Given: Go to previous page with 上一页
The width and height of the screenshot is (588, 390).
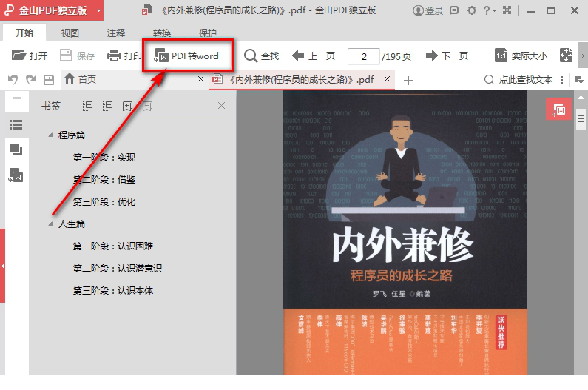Looking at the screenshot, I should (x=314, y=56).
